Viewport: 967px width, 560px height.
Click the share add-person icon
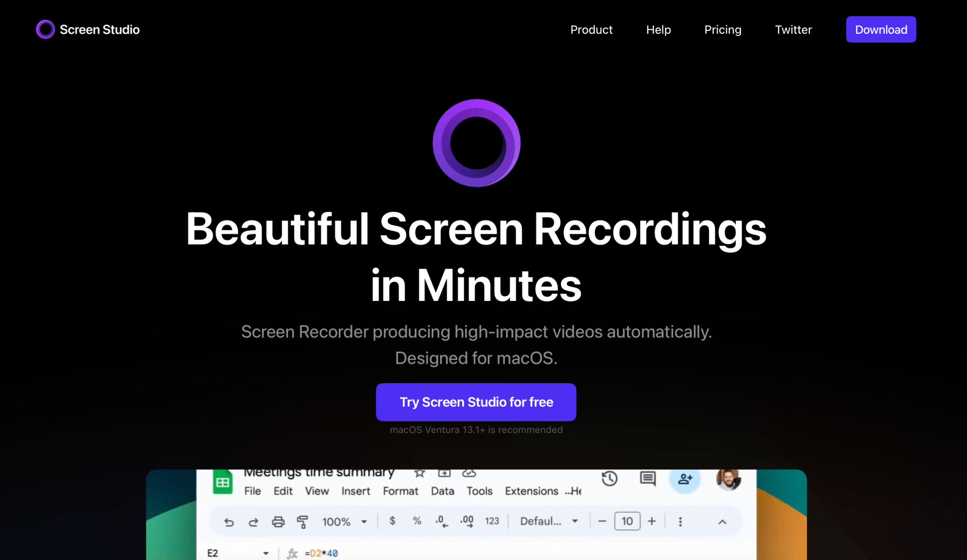tap(685, 479)
